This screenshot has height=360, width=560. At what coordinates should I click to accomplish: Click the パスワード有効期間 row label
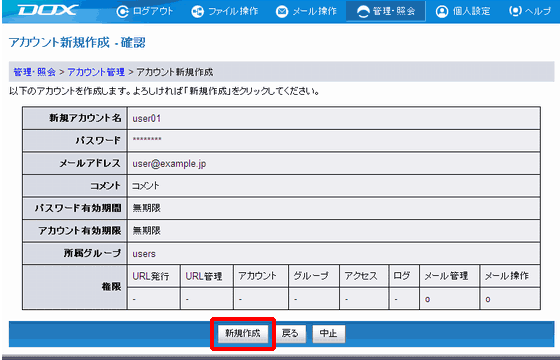click(x=78, y=208)
